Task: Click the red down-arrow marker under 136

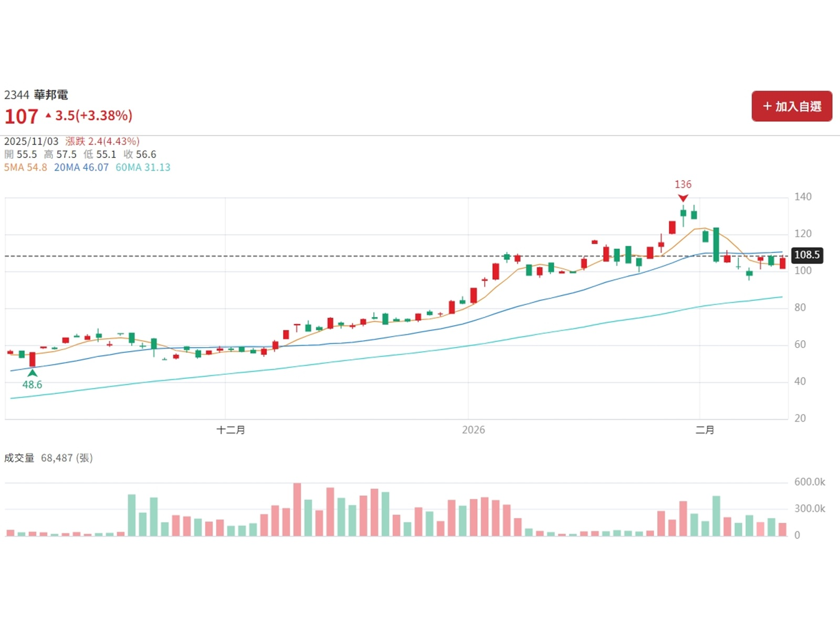Action: 682,198
